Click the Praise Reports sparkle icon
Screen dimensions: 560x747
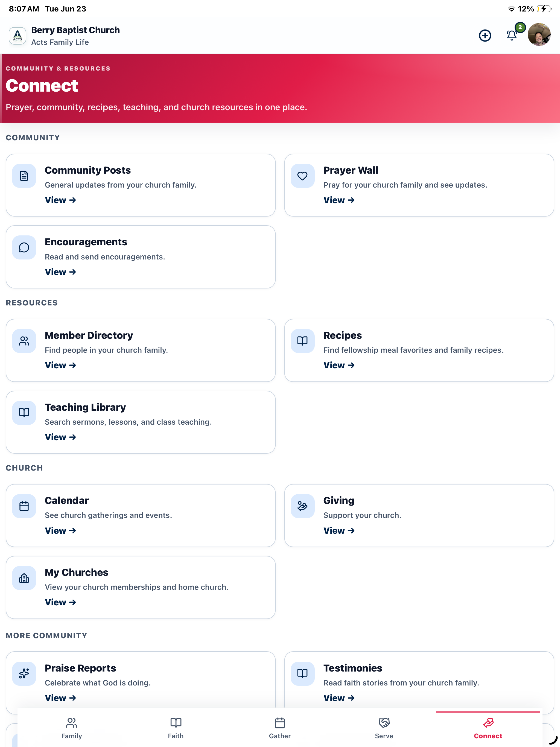(24, 673)
